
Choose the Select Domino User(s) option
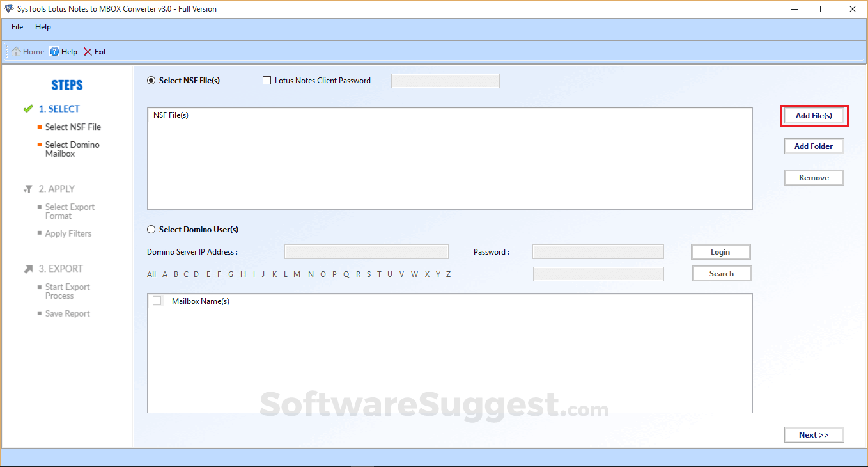[x=151, y=229]
